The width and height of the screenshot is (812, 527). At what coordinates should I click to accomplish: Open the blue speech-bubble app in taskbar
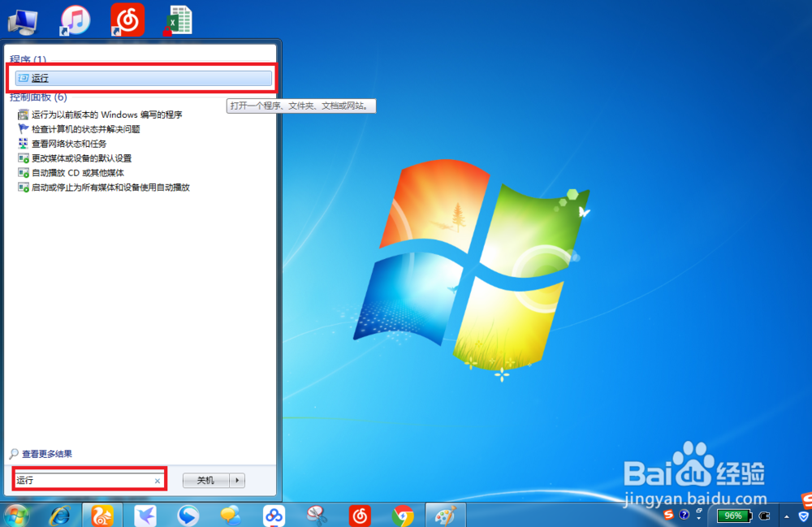(x=188, y=516)
